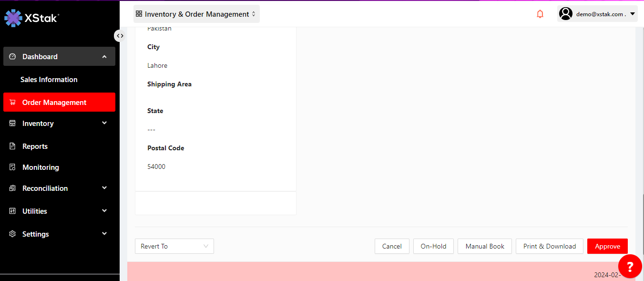
Task: Click the Dashboard gauge icon
Action: click(x=13, y=57)
